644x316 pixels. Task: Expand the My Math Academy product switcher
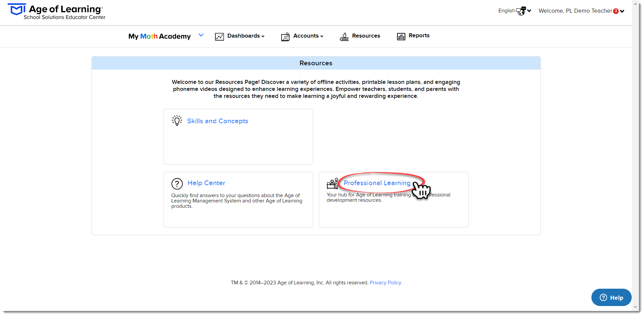click(x=201, y=35)
